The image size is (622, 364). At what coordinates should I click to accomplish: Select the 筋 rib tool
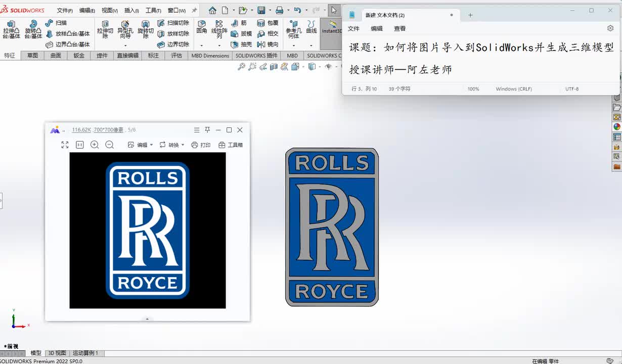click(239, 23)
